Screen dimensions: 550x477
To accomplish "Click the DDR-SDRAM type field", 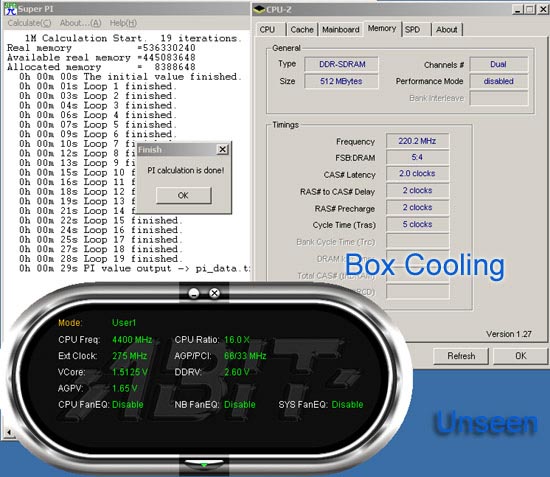I will [x=342, y=64].
